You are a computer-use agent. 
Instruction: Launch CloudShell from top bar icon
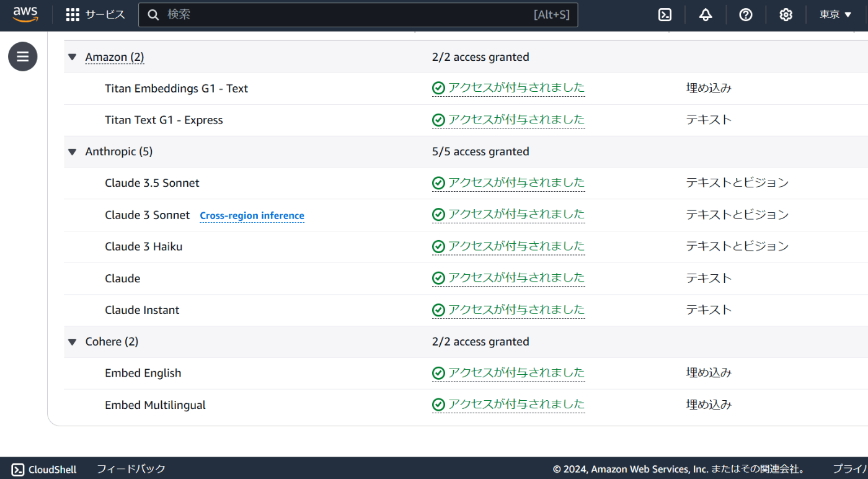coord(665,15)
